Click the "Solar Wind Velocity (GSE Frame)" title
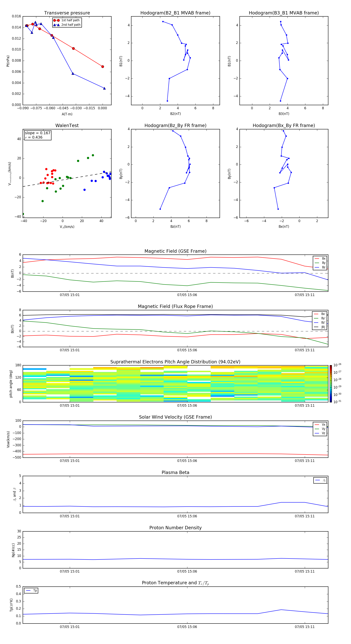The width and height of the screenshot is (351, 644). click(x=175, y=417)
